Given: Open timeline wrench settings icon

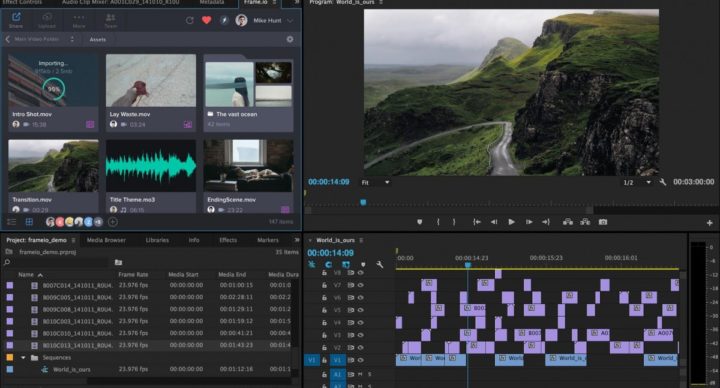Looking at the screenshot, I should click(380, 264).
